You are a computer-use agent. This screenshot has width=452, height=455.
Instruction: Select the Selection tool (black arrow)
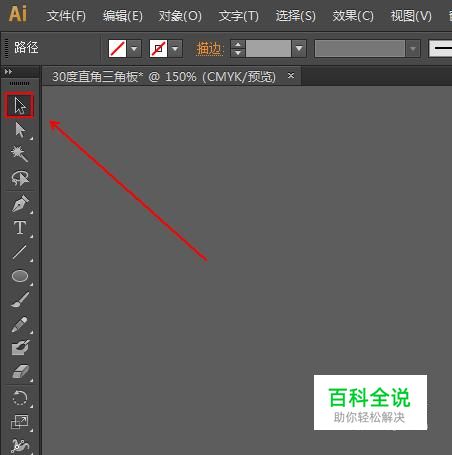(20, 105)
